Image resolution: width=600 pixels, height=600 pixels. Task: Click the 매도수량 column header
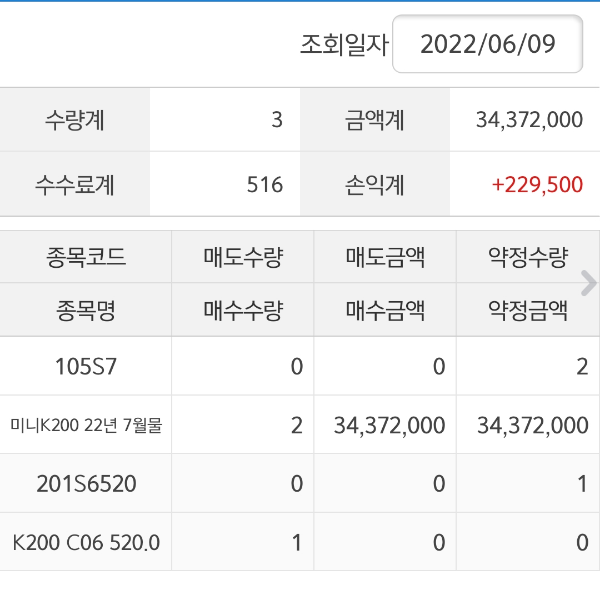click(x=242, y=258)
